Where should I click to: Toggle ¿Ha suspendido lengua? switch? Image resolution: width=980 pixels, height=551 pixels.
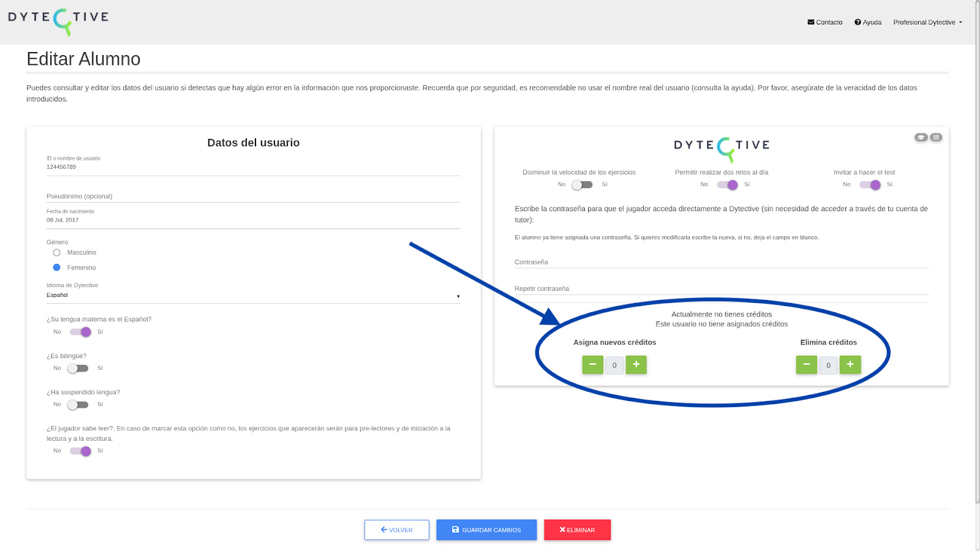coord(78,404)
